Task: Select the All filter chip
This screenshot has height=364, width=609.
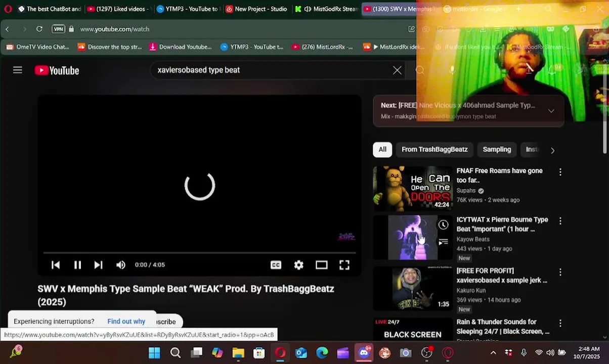Action: [x=382, y=150]
